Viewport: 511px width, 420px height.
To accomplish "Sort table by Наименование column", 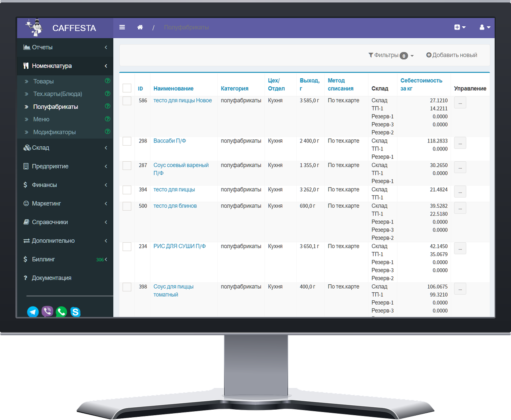I will pyautogui.click(x=173, y=89).
